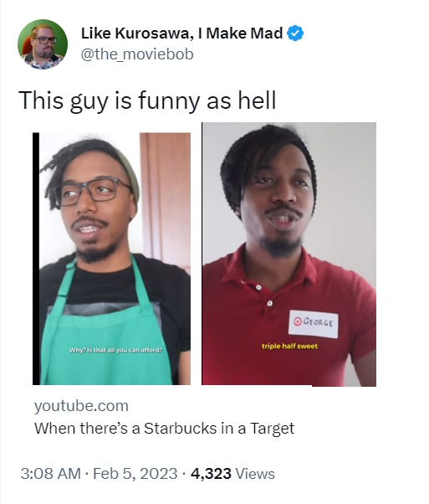Click the 'Why? Is that all you can afford?' caption
The height and width of the screenshot is (504, 429).
pos(116,350)
